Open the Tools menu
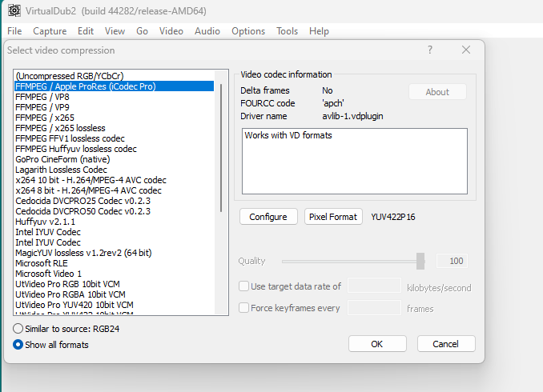This screenshot has width=543, height=392. click(x=287, y=31)
